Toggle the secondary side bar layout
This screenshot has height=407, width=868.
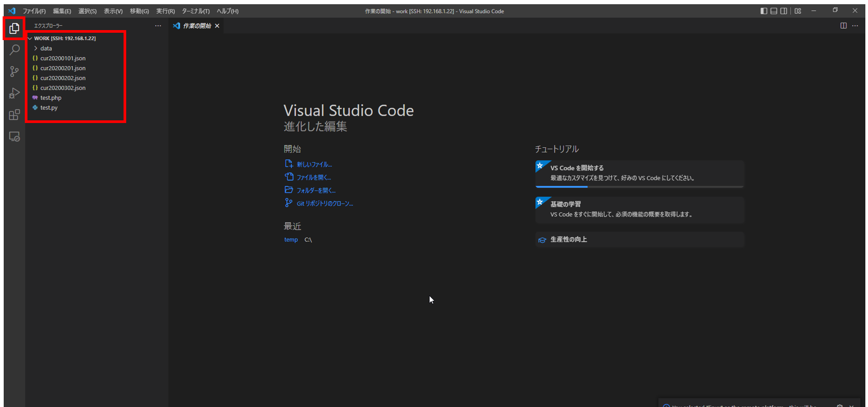pos(784,11)
